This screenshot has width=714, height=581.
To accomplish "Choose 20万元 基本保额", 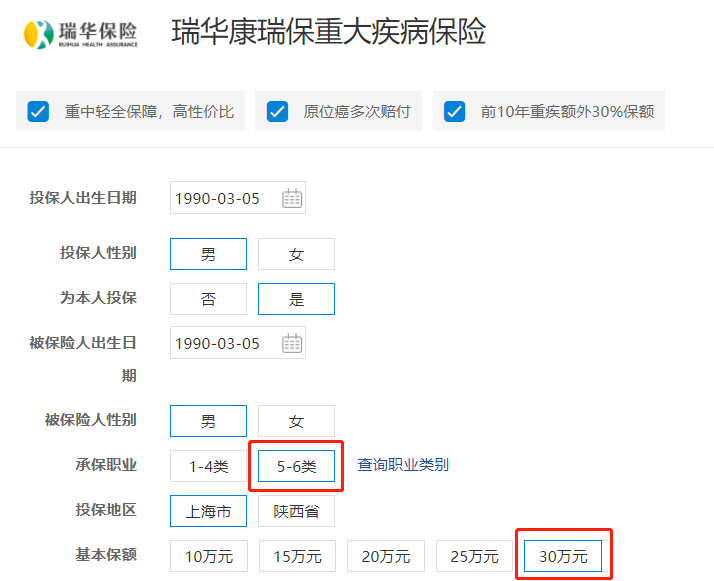I will tap(386, 556).
